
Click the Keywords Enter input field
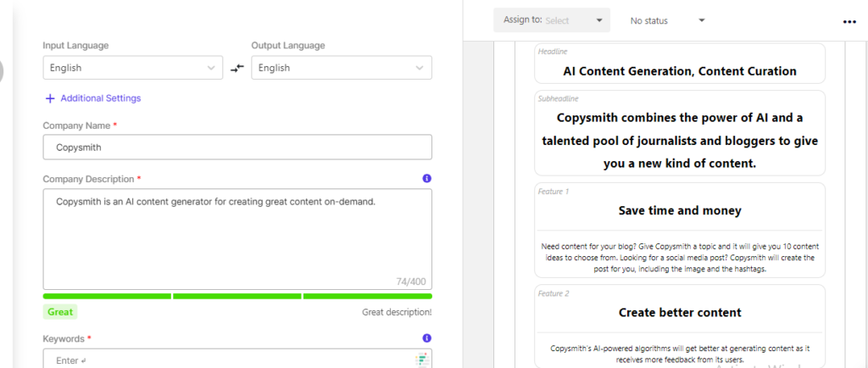click(x=237, y=359)
